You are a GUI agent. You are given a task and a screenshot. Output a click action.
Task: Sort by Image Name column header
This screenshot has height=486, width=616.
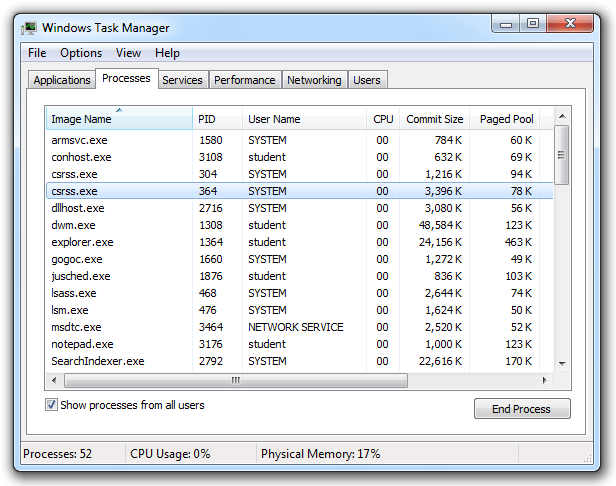pos(119,119)
